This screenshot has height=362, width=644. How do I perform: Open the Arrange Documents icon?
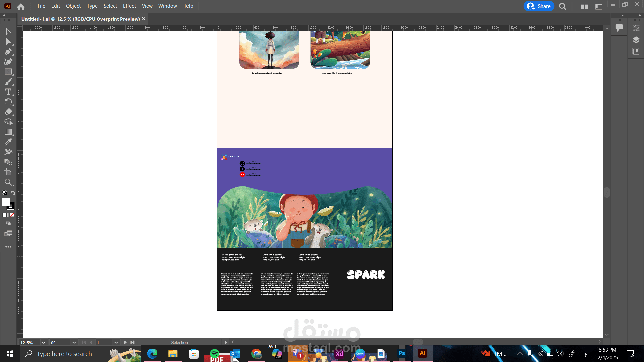click(584, 7)
